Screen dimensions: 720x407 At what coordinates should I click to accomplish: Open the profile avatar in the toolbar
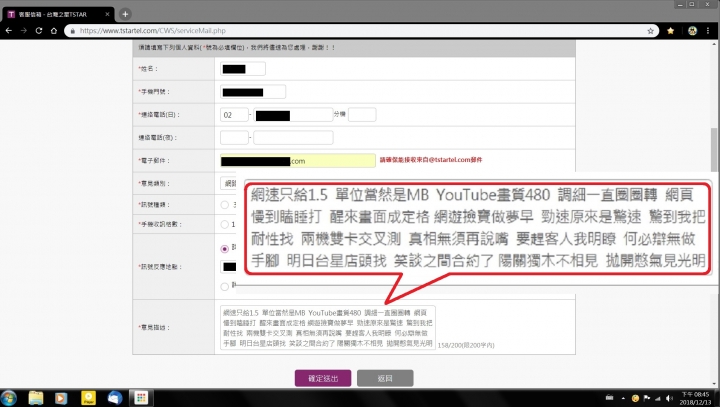coord(692,31)
